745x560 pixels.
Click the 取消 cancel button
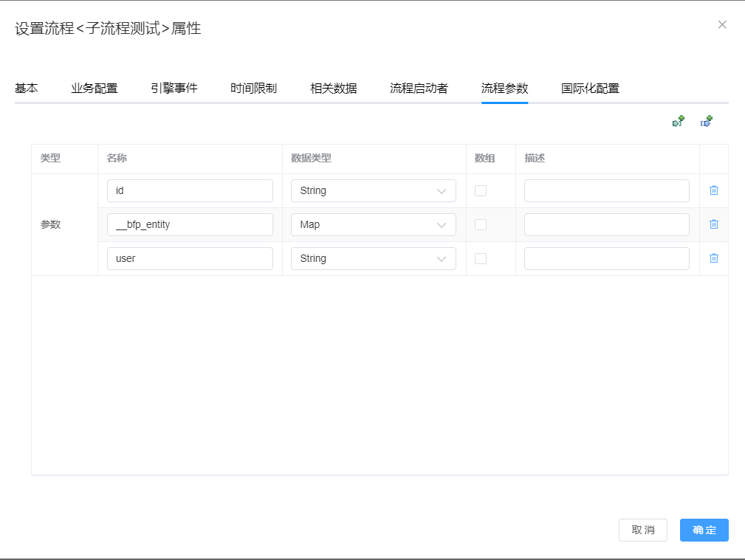pyautogui.click(x=642, y=530)
